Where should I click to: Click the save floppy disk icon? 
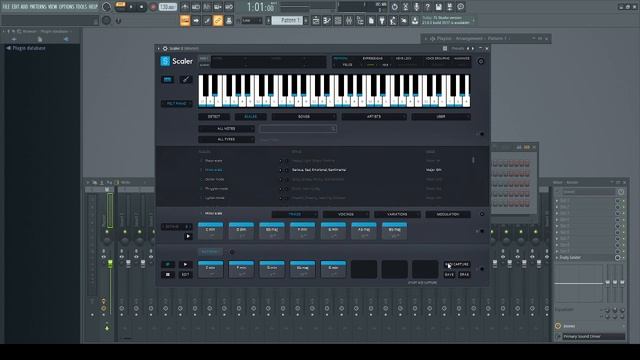(x=438, y=7)
